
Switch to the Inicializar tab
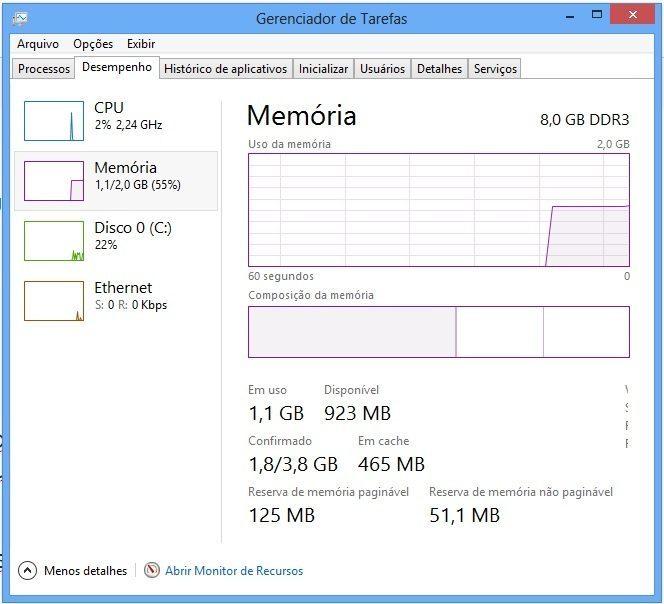click(x=323, y=69)
